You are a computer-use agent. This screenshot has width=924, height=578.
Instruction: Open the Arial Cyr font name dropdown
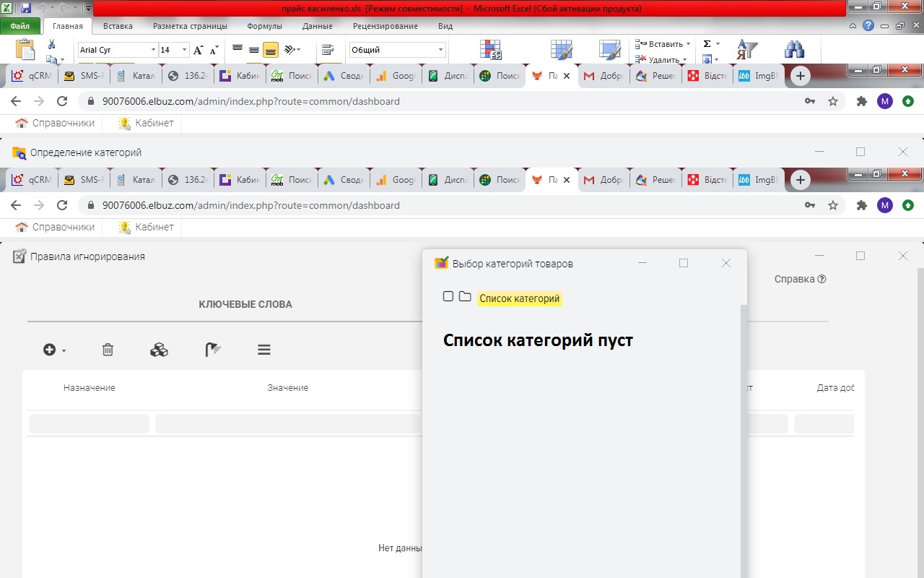coord(153,50)
